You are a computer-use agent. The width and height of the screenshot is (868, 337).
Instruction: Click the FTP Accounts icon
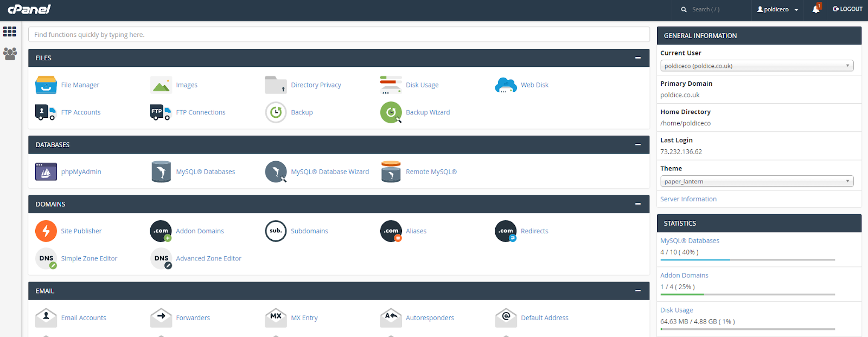[46, 112]
